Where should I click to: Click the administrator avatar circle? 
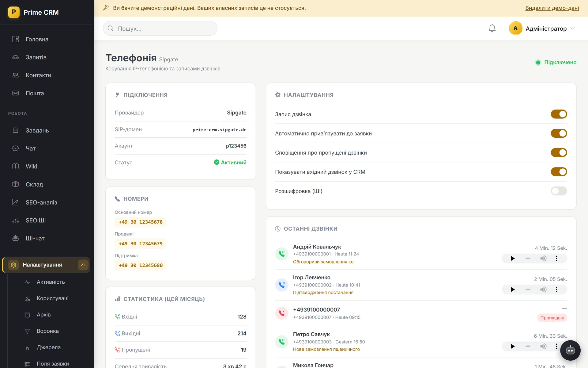(515, 28)
